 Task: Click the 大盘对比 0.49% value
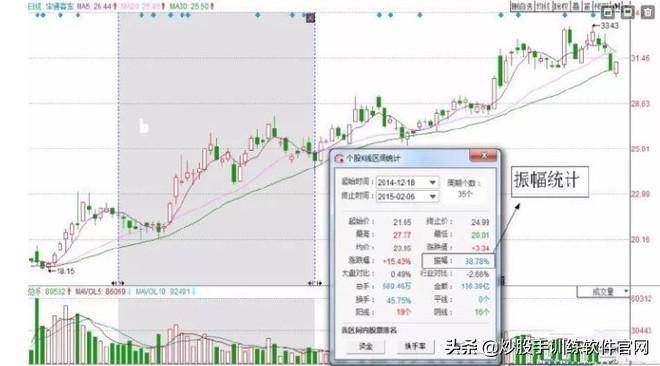401,274
